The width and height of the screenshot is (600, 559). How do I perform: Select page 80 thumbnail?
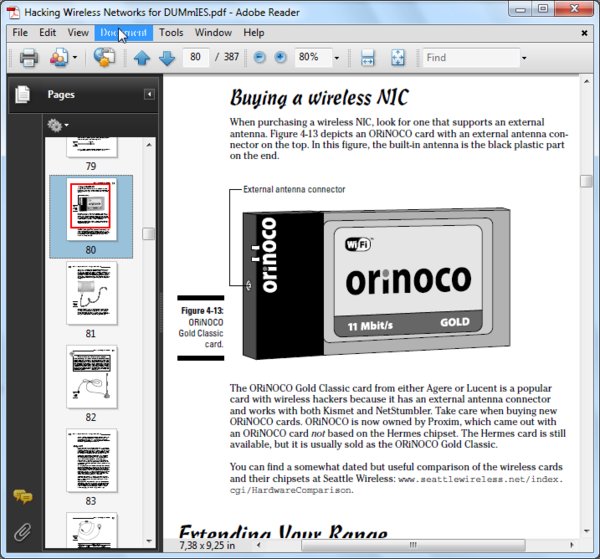click(91, 209)
